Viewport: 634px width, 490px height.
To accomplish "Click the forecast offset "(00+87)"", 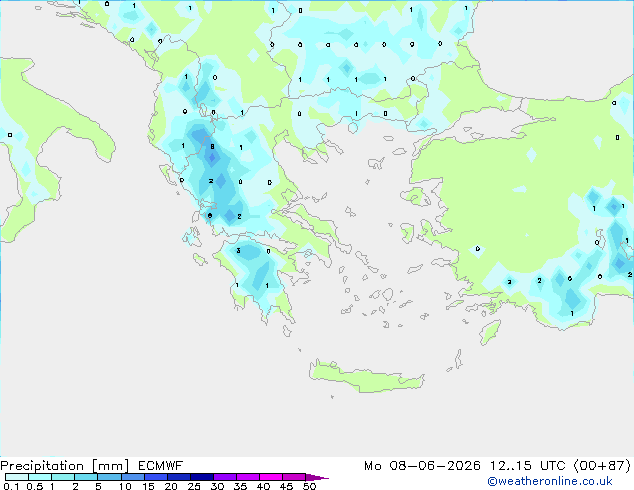I will 602,466.
